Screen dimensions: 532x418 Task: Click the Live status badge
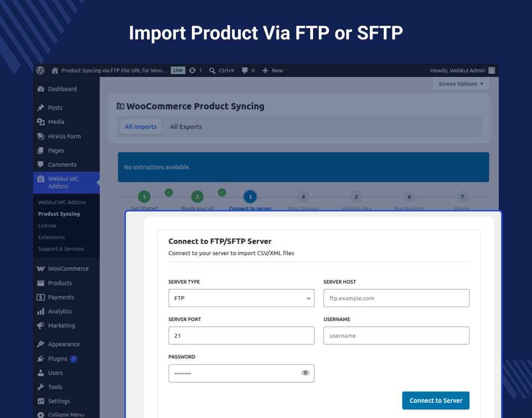click(x=178, y=70)
